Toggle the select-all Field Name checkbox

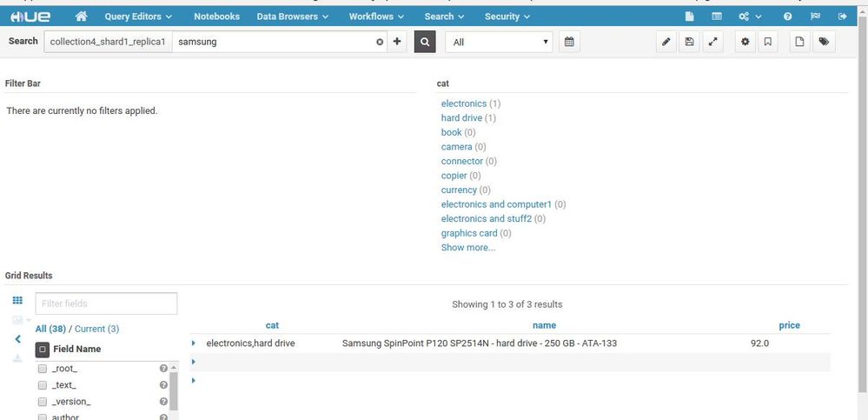[43, 350]
